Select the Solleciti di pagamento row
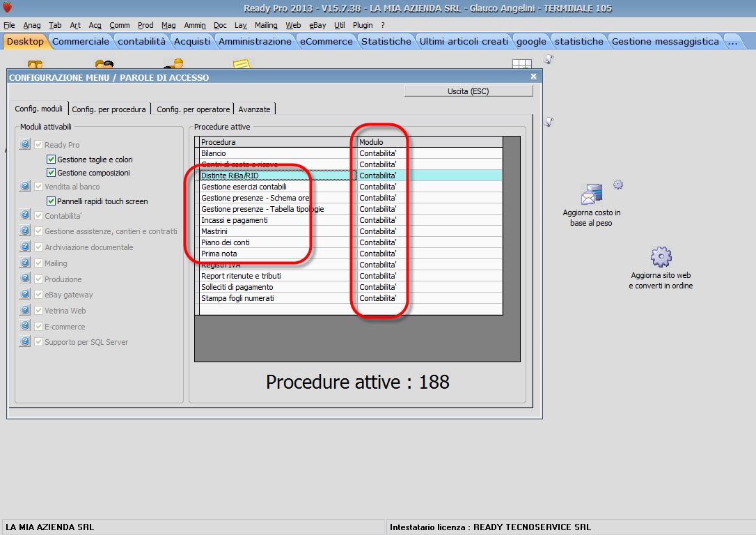The image size is (756, 535). (351, 287)
